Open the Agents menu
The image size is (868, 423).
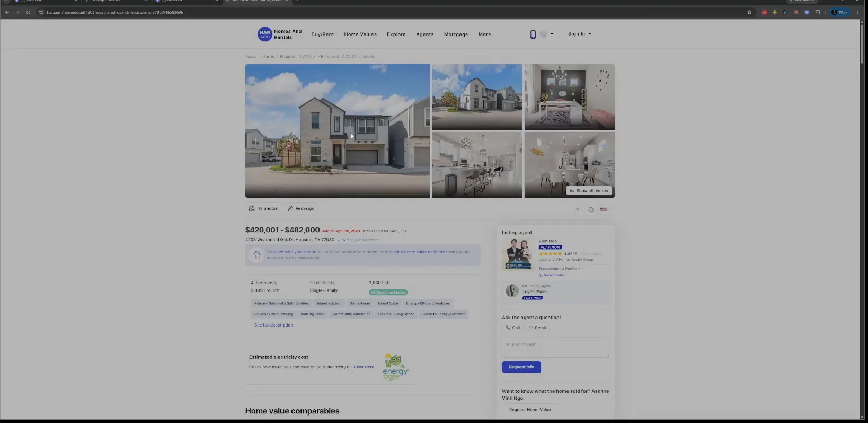(425, 34)
